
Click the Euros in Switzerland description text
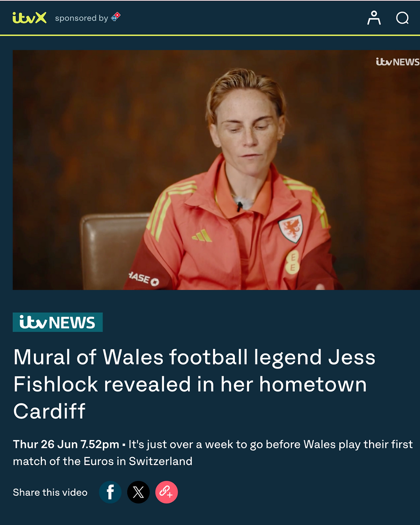(213, 453)
